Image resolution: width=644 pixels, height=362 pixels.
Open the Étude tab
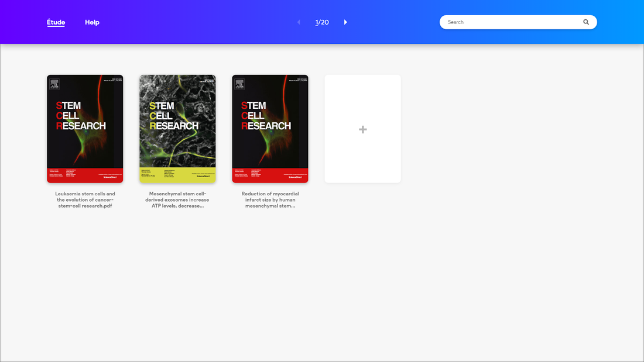tap(56, 22)
